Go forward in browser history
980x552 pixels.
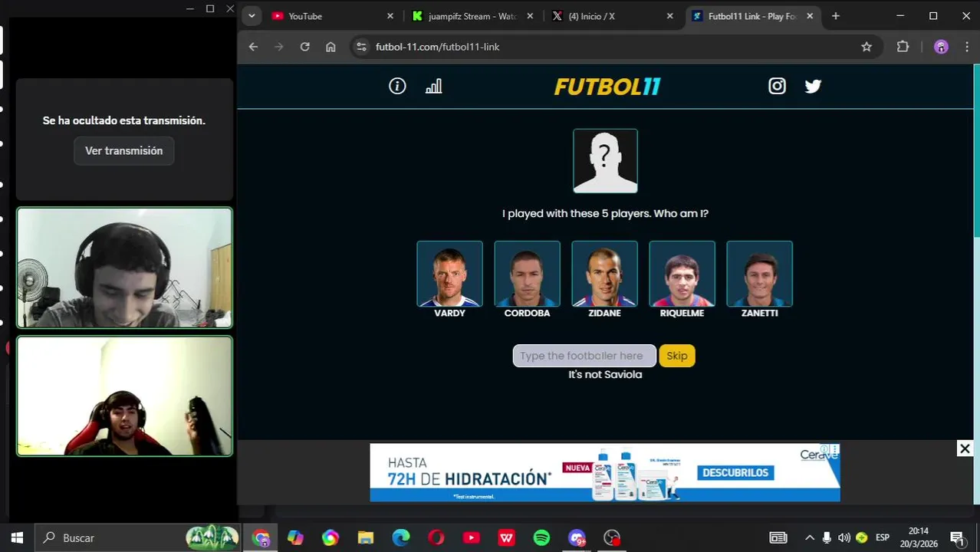(279, 47)
